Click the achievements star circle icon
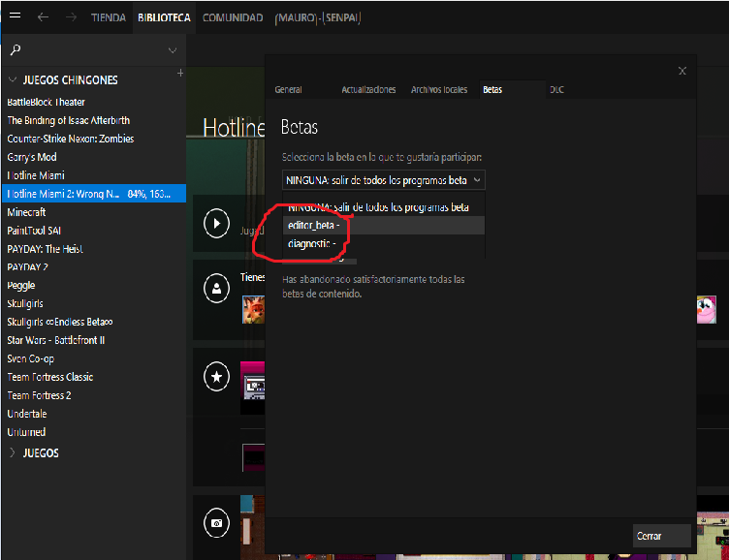Viewport: 729px width, 560px height. tap(216, 377)
